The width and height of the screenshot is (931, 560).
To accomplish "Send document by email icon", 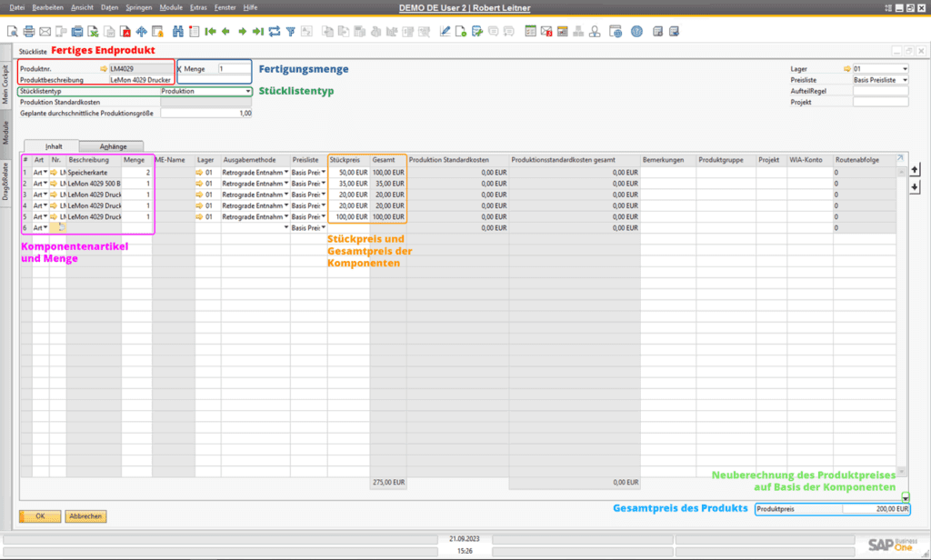I will pyautogui.click(x=45, y=32).
